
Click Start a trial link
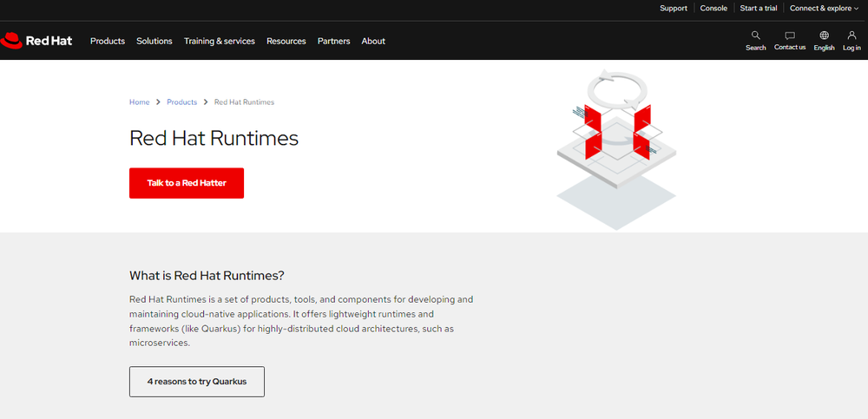759,9
